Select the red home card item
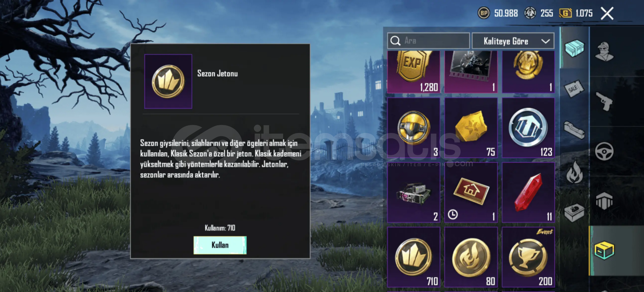This screenshot has width=644, height=292. click(471, 193)
